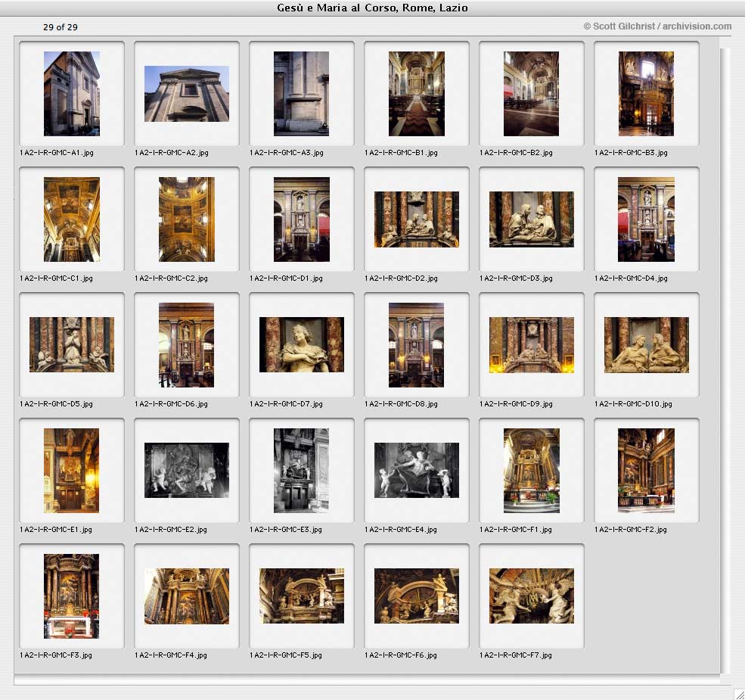Open thumbnail 1A2-I-R-GMC-D10.jpg
745x700 pixels.
coord(647,345)
